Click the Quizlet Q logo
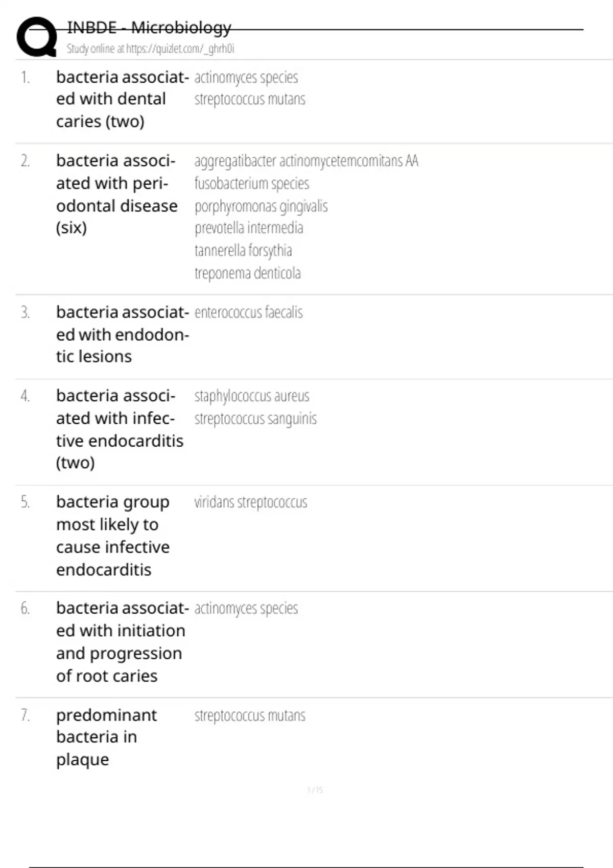This screenshot has height=868, width=613. [37, 37]
